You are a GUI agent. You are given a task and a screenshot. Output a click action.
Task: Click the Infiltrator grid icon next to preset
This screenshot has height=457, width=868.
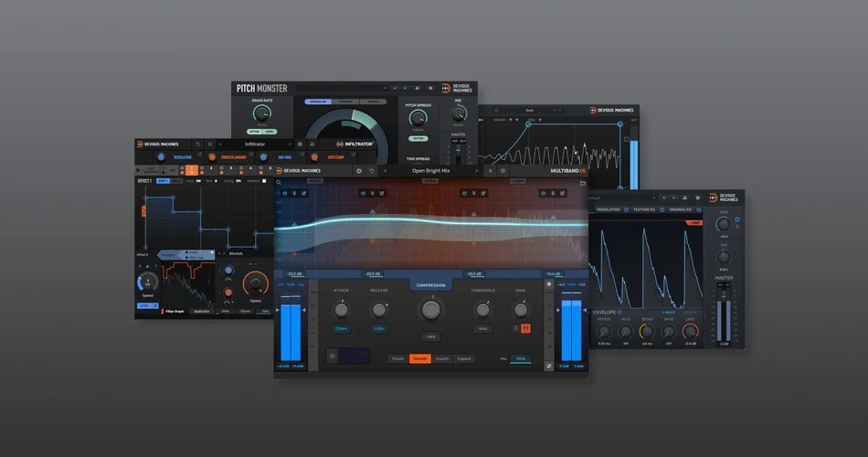300,144
